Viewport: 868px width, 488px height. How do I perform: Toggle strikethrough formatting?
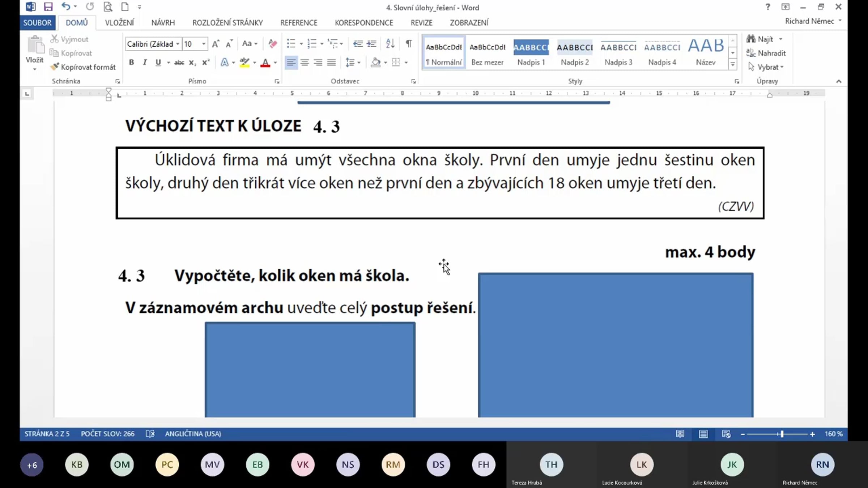tap(179, 63)
